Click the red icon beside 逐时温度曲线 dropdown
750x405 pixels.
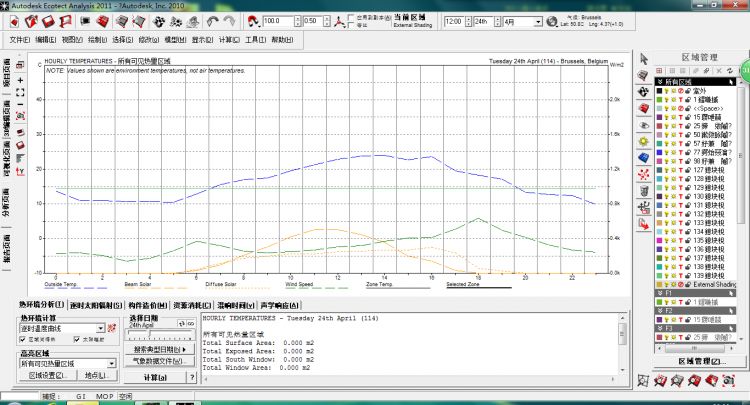[112, 328]
